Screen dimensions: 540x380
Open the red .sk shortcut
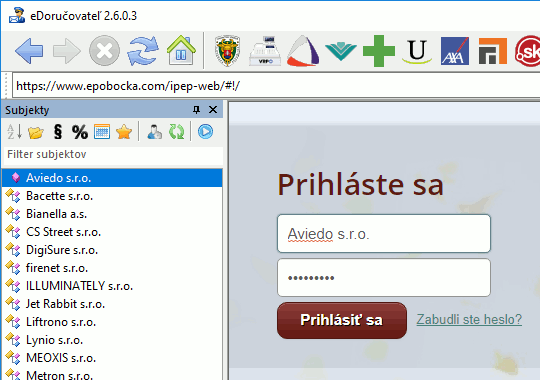pyautogui.click(x=528, y=51)
